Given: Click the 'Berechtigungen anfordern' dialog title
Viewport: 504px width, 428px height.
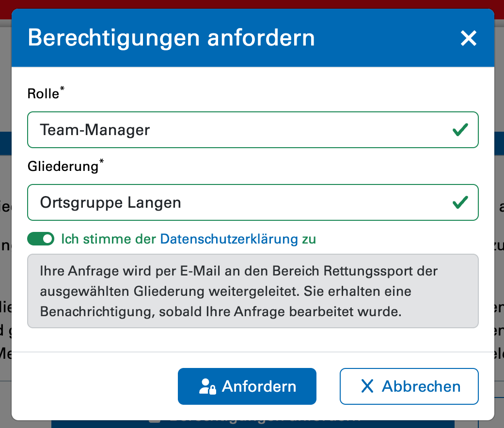Looking at the screenshot, I should click(x=171, y=38).
